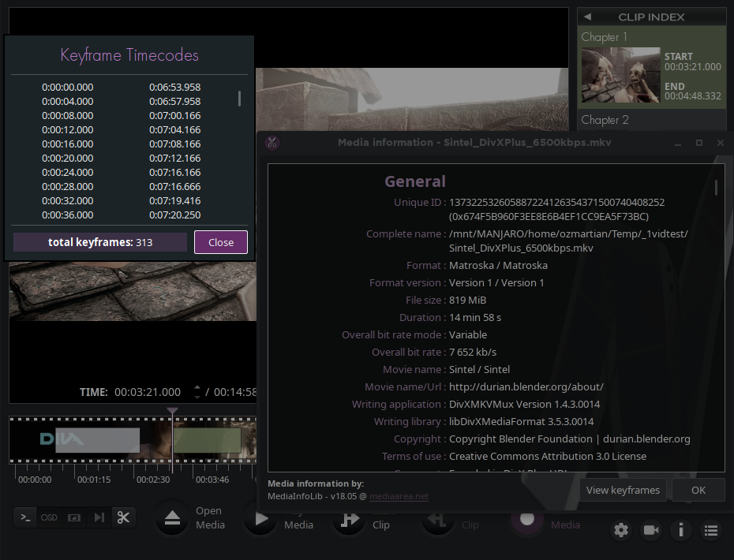Toggle the SmartCut scissors button

123,517
